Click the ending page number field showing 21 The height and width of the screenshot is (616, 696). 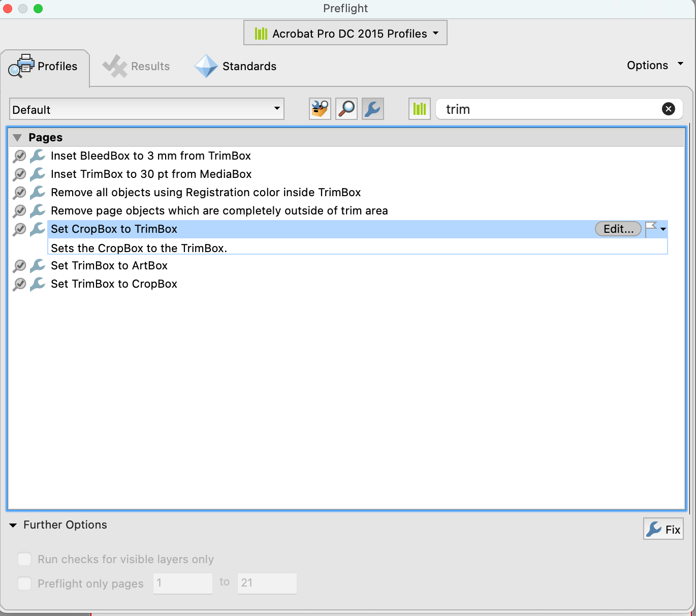(267, 583)
